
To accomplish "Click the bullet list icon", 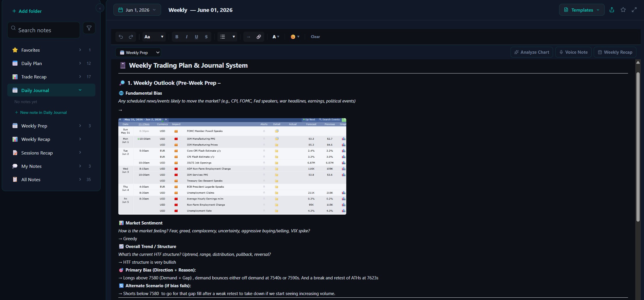I will click(223, 37).
